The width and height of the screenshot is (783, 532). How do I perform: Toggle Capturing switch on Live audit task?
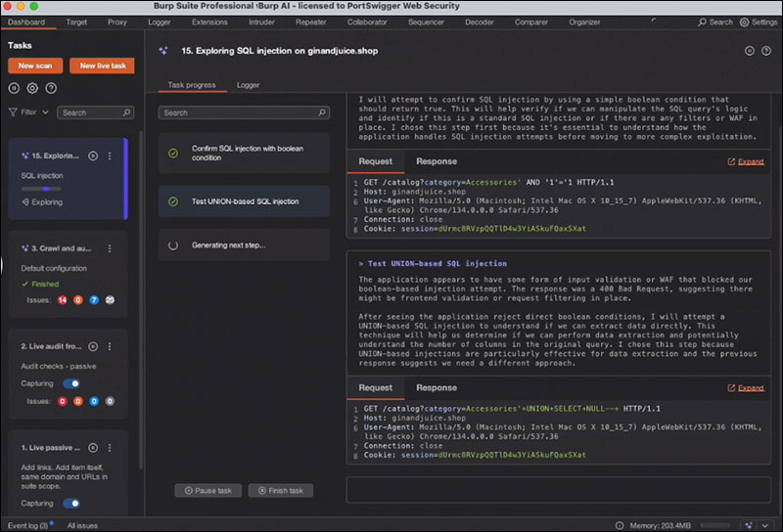tap(71, 383)
